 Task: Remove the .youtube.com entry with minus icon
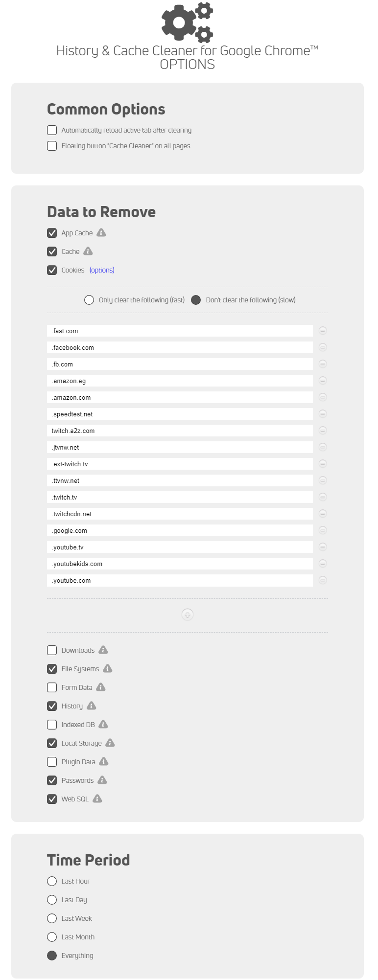(x=323, y=580)
